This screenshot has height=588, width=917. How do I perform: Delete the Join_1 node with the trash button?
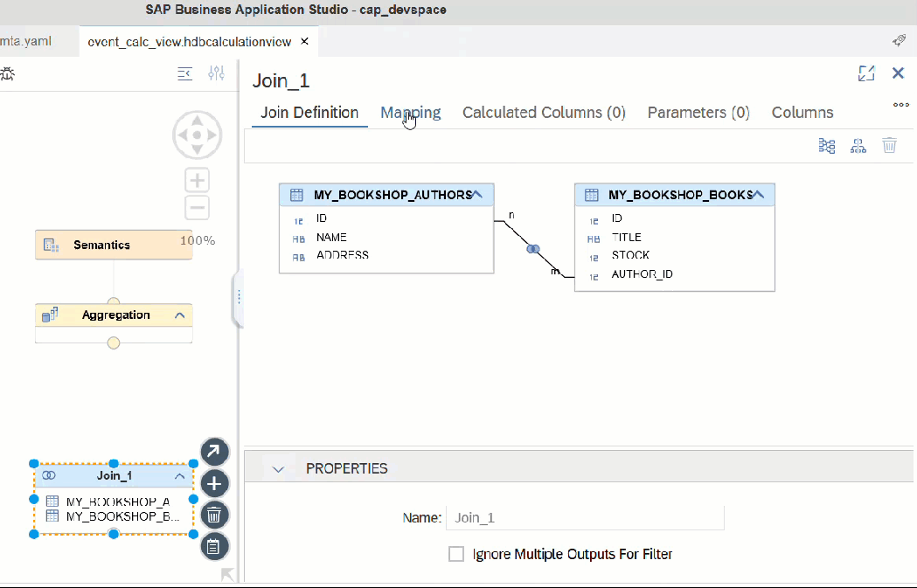215,515
